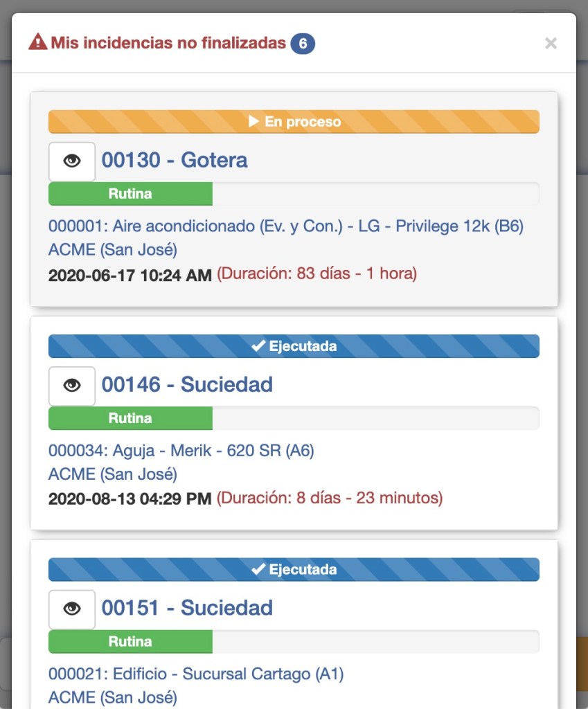This screenshot has height=709, width=588.
Task: Click the orange En proceso status bar
Action: [294, 122]
